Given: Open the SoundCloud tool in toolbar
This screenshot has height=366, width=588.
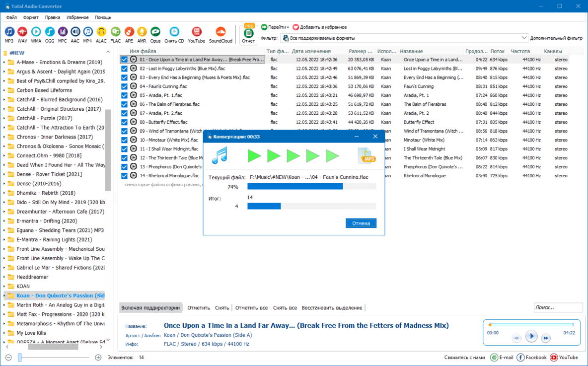Looking at the screenshot, I should coord(220,34).
